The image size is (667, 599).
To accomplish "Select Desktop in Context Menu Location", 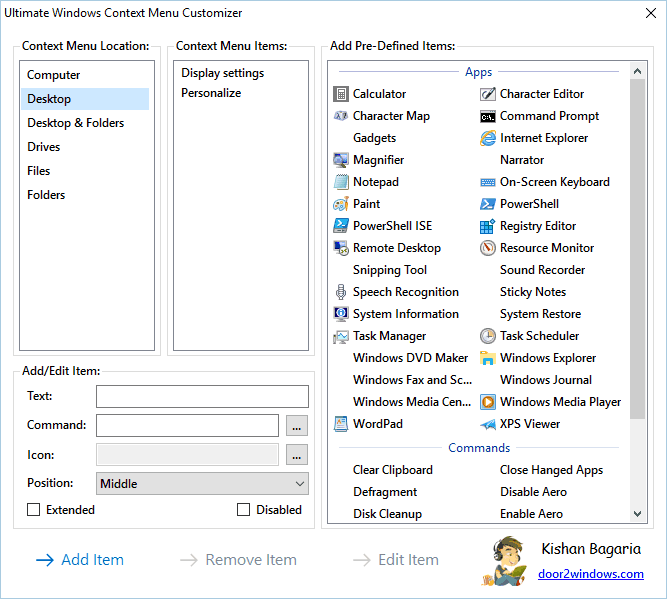I will pyautogui.click(x=85, y=99).
